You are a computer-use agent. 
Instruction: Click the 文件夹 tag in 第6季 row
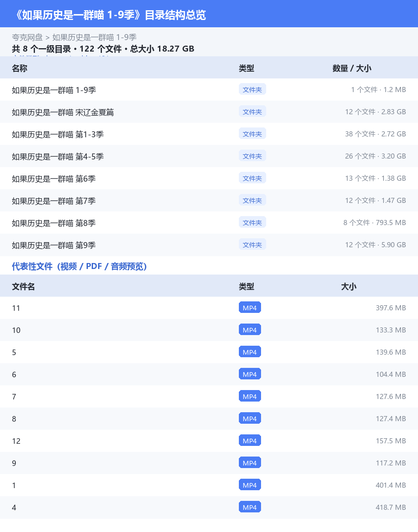[x=253, y=178]
